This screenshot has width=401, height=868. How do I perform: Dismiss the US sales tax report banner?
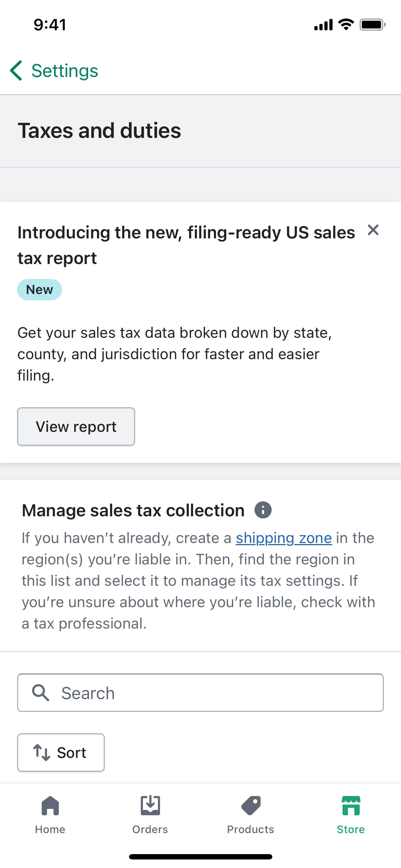click(x=373, y=230)
